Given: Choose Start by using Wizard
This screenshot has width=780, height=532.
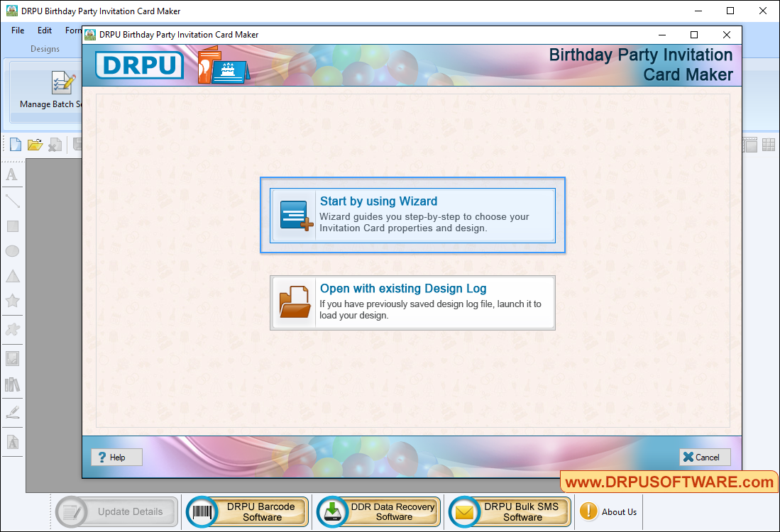Looking at the screenshot, I should (412, 214).
